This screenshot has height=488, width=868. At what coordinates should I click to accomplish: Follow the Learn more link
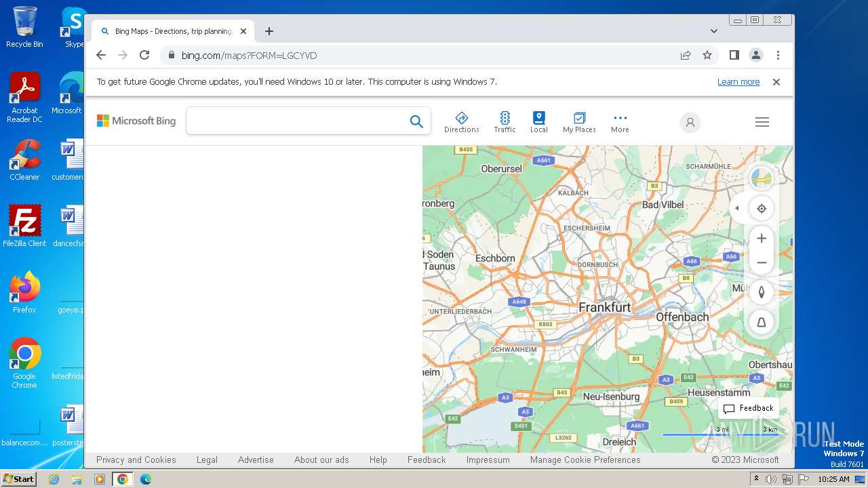point(738,82)
